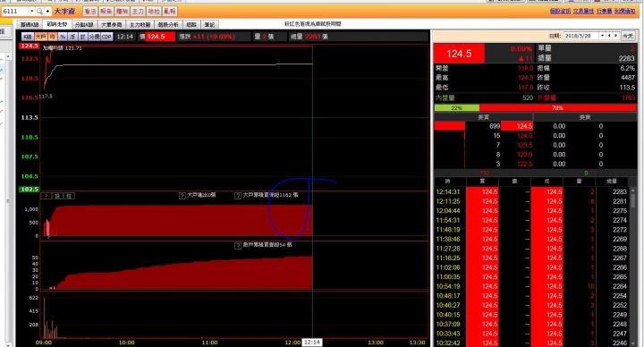Click the 內盤量 520 value
Image resolution: width=644 pixels, height=347 pixels.
[528, 97]
